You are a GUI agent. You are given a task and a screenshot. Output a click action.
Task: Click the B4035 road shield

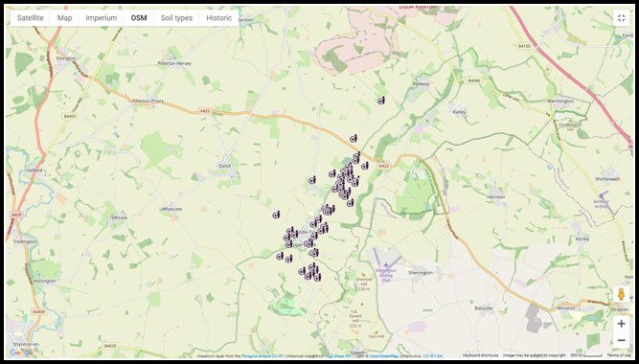[110, 346]
